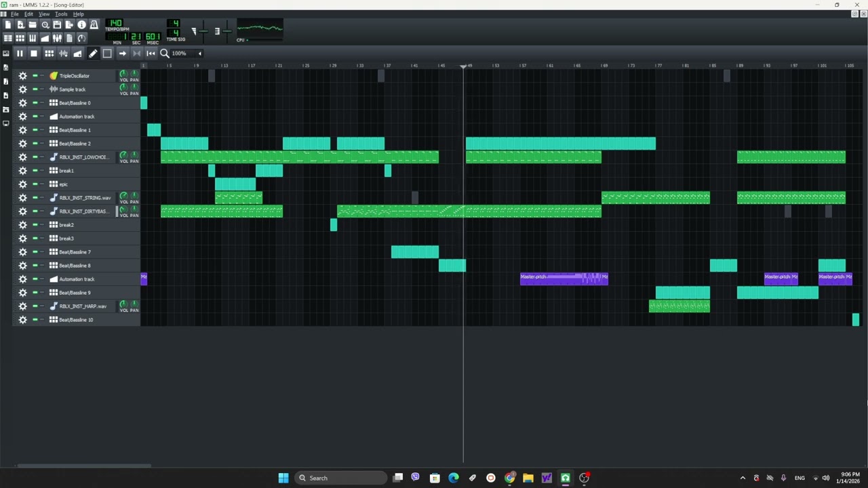
Task: Open the Beat+Bassline Editor
Action: (x=20, y=38)
